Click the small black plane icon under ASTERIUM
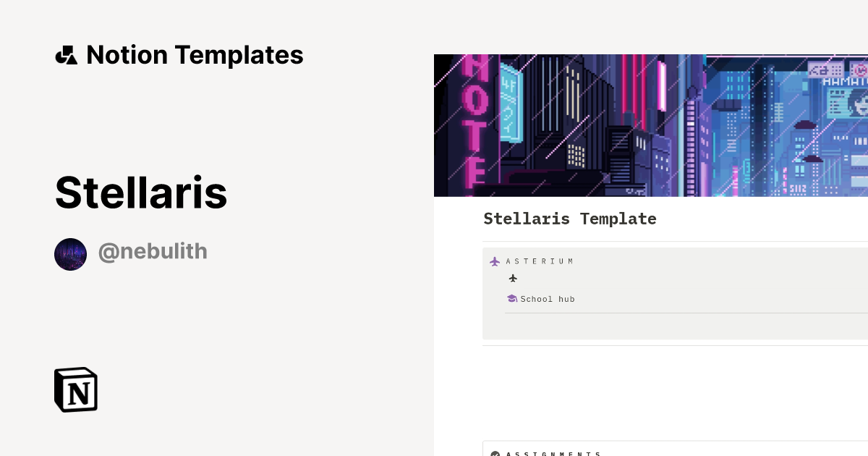Screen dimensions: 868x456 pos(513,278)
